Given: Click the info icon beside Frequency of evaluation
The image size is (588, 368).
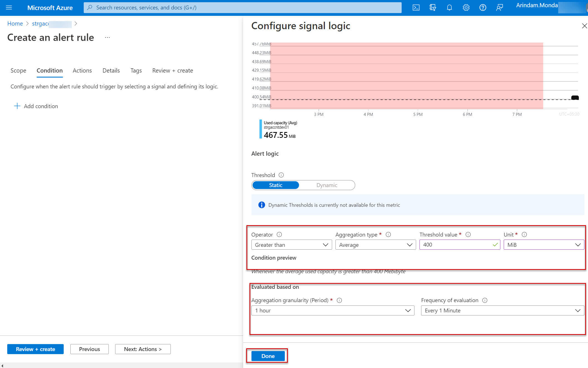Looking at the screenshot, I should coord(485,300).
